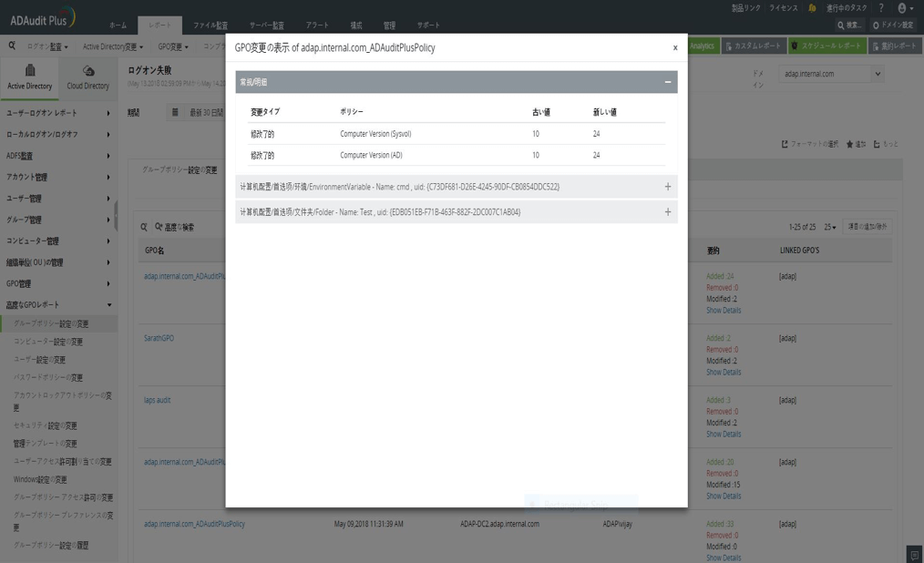Click the report search icon beside ログオン監査
This screenshot has height=563, width=924.
click(x=12, y=46)
